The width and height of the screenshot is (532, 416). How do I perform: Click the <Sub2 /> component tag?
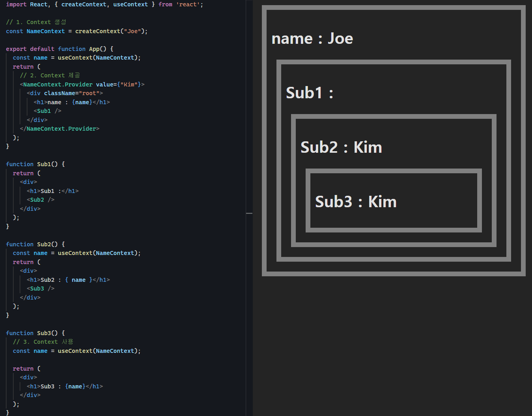coord(41,200)
